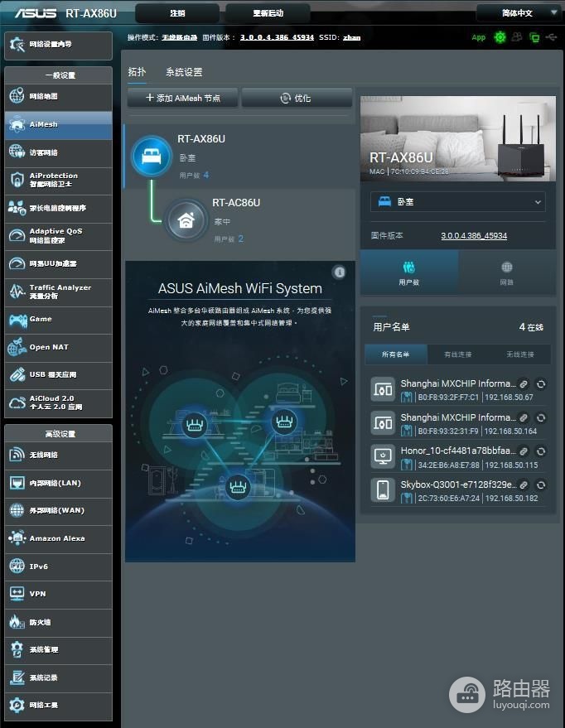Open IPv6 settings
Image resolution: width=565 pixels, height=728 pixels.
[59, 566]
